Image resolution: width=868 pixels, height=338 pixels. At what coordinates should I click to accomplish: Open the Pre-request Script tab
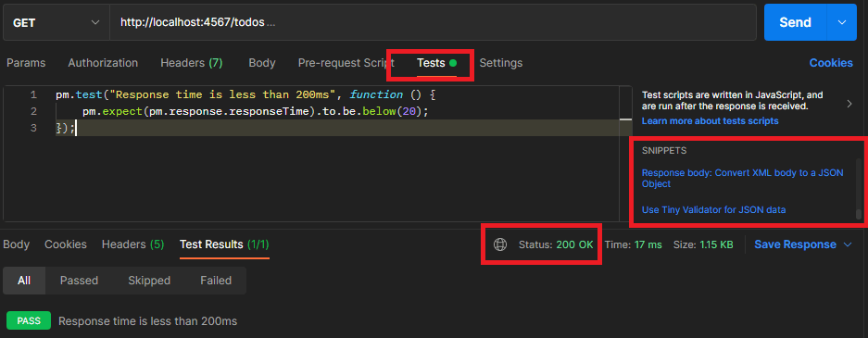coord(346,63)
